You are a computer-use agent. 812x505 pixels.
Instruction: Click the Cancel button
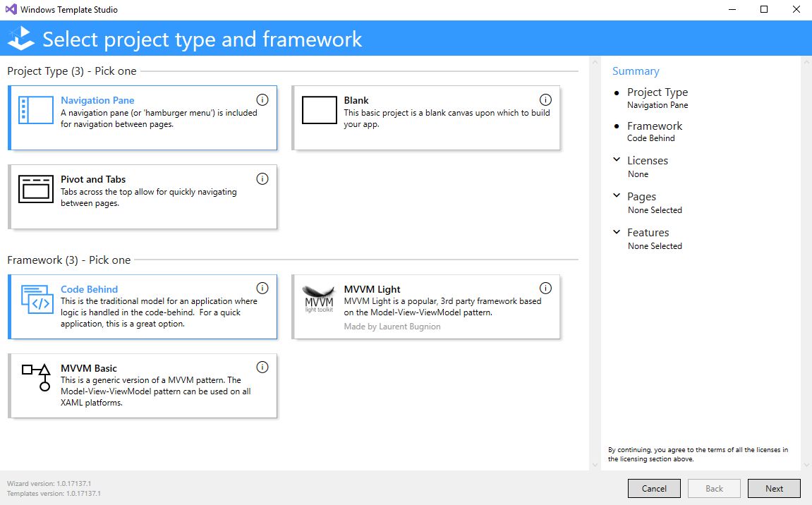click(654, 489)
